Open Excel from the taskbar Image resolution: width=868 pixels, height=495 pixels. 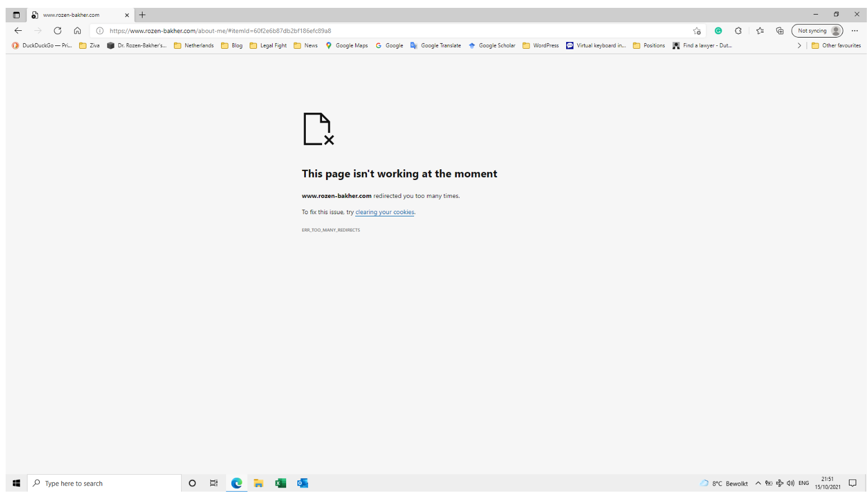point(280,483)
